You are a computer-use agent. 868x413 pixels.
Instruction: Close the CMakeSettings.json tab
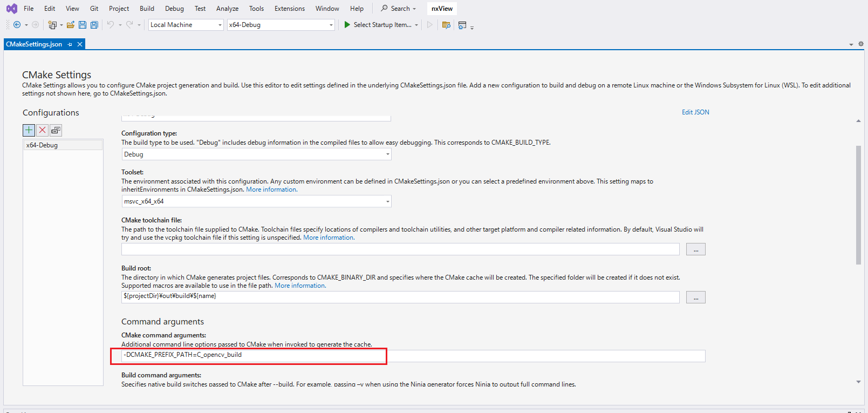[80, 44]
